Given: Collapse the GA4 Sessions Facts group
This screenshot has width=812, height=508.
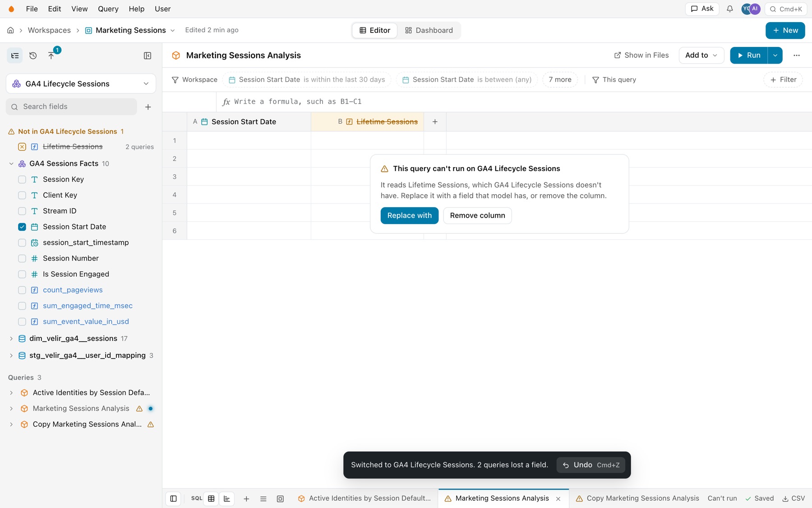Looking at the screenshot, I should [11, 163].
